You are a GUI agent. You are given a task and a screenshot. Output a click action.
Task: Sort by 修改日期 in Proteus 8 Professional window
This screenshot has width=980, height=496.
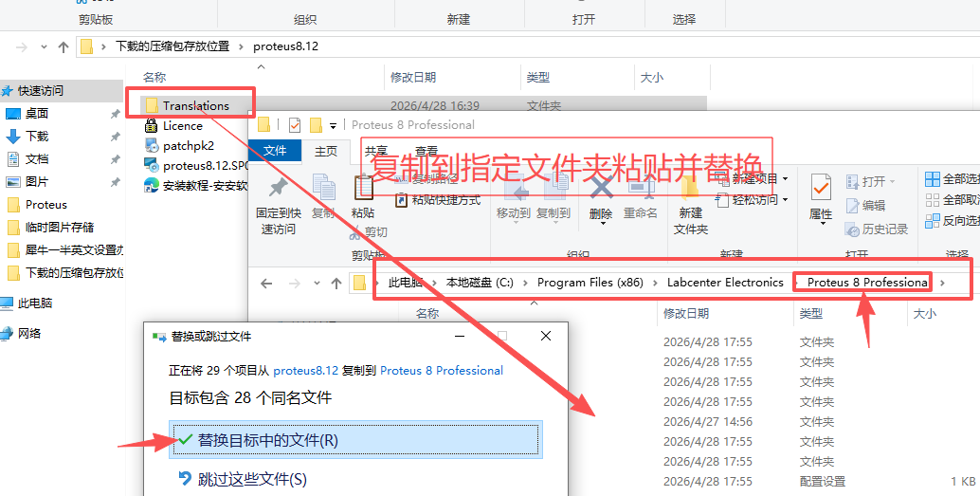pos(685,313)
